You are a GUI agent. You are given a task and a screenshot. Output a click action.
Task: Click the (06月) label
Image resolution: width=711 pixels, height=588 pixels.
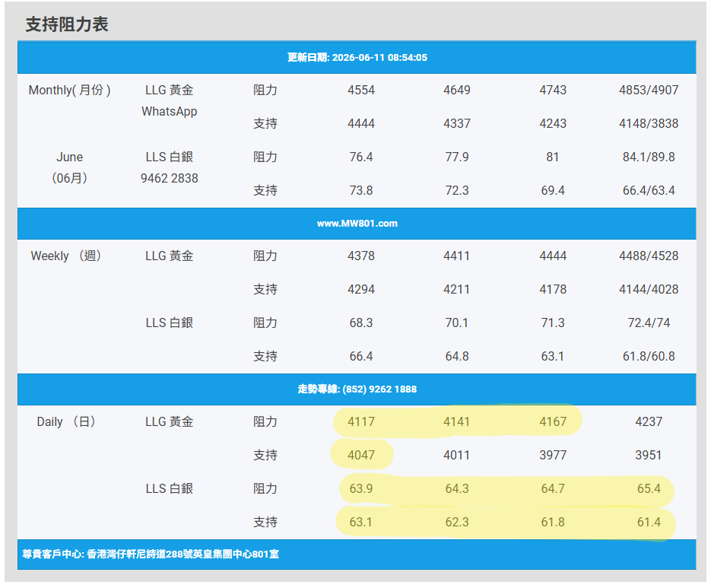point(69,178)
